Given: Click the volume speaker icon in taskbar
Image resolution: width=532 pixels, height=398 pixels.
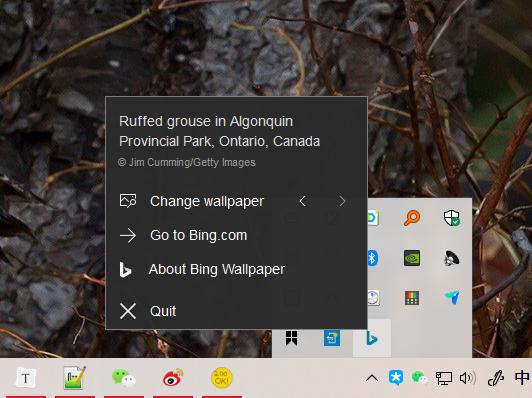Looking at the screenshot, I should click(468, 378).
